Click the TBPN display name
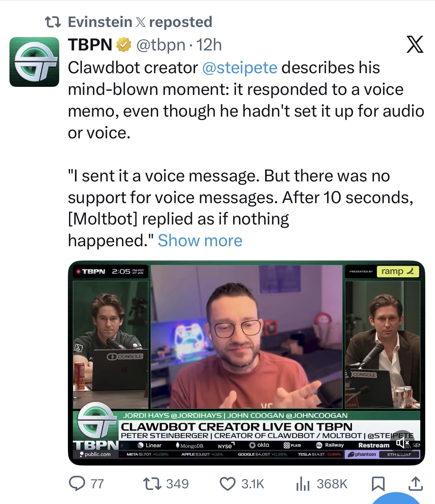 (x=90, y=45)
